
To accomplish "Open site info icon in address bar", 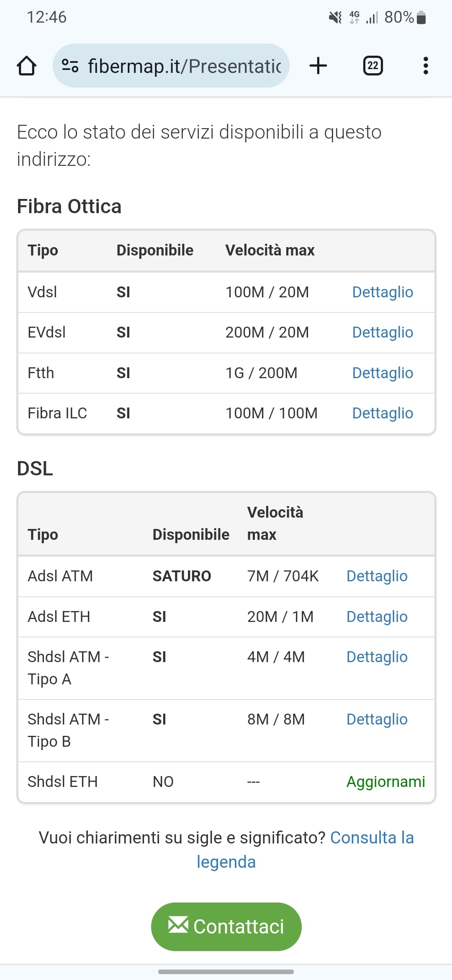I will coord(70,66).
